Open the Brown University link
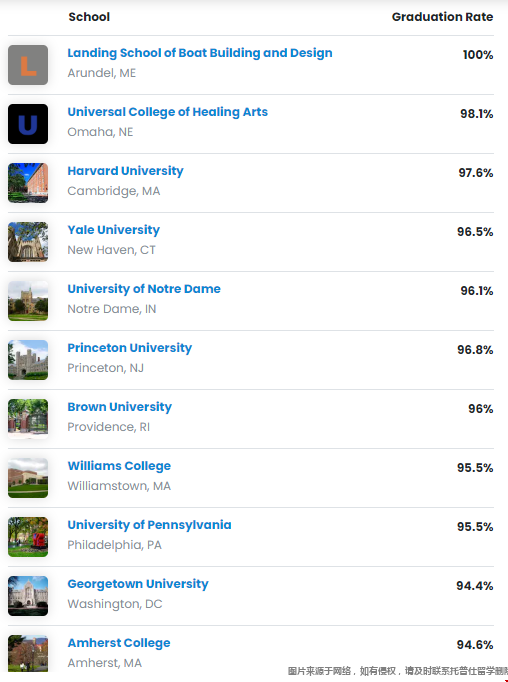Image resolution: width=508 pixels, height=682 pixels. pyautogui.click(x=120, y=407)
